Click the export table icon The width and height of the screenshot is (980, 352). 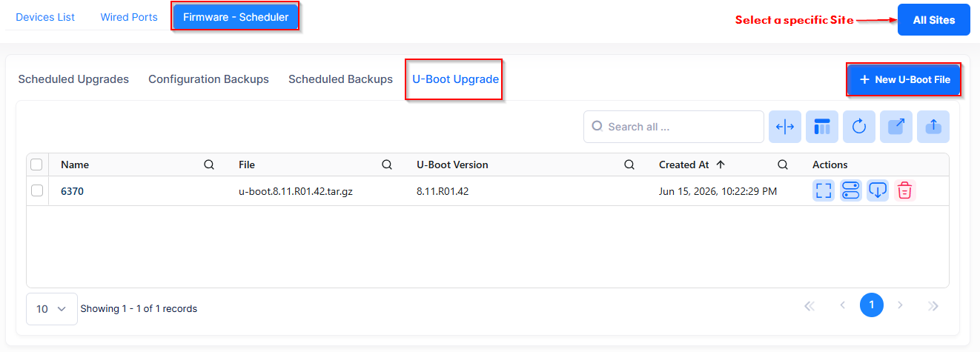pos(896,127)
